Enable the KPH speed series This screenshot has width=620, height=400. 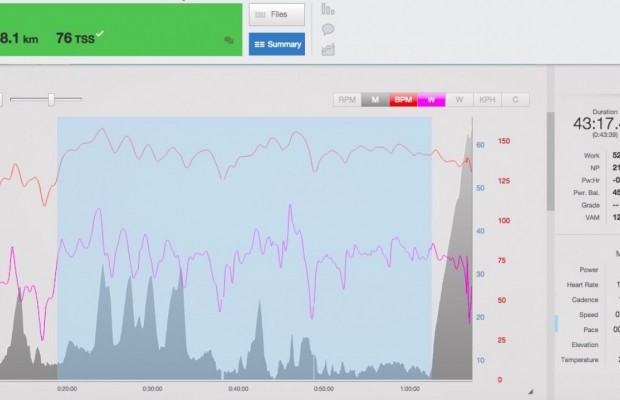[x=487, y=100]
